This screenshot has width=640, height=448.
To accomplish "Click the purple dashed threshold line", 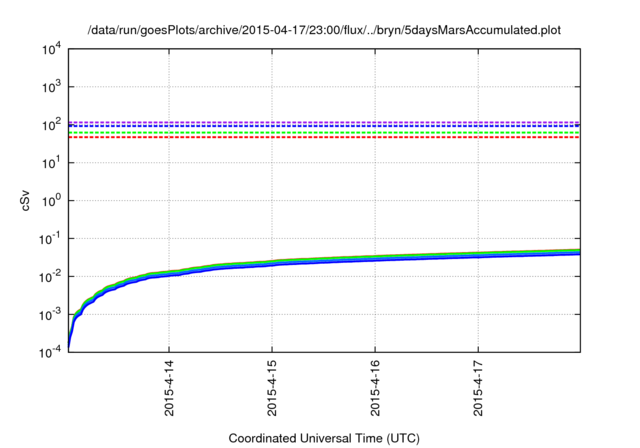I will point(324,122).
